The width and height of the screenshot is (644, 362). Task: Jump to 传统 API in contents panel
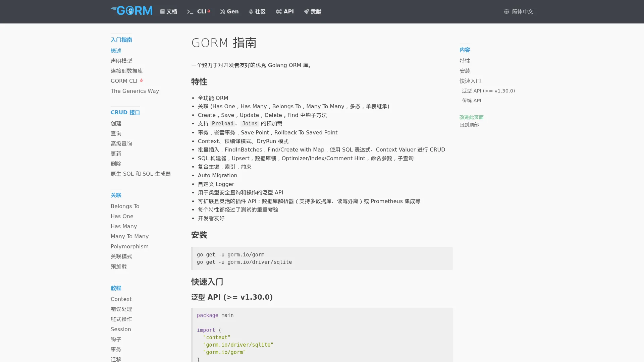click(472, 101)
